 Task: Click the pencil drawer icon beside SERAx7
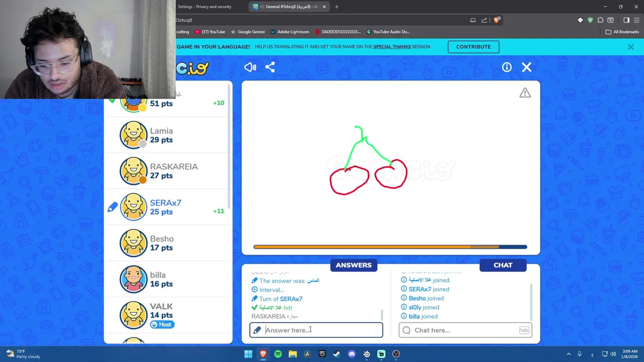(x=113, y=207)
